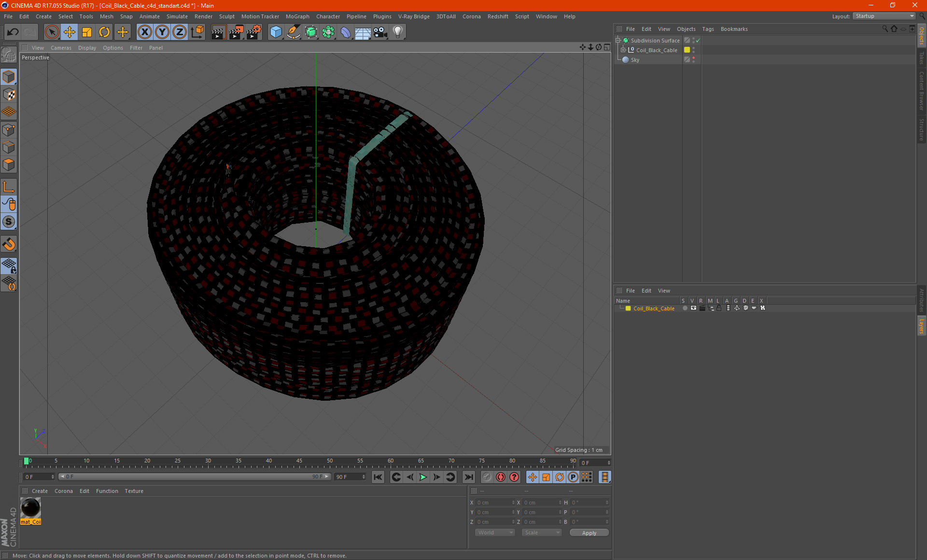927x560 pixels.
Task: Open Edit Render Settings icon
Action: pyautogui.click(x=254, y=32)
